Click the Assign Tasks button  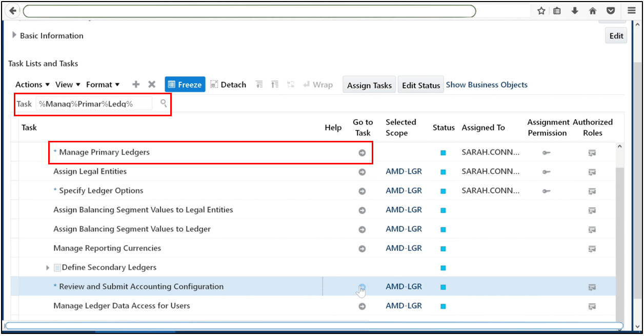click(x=369, y=84)
